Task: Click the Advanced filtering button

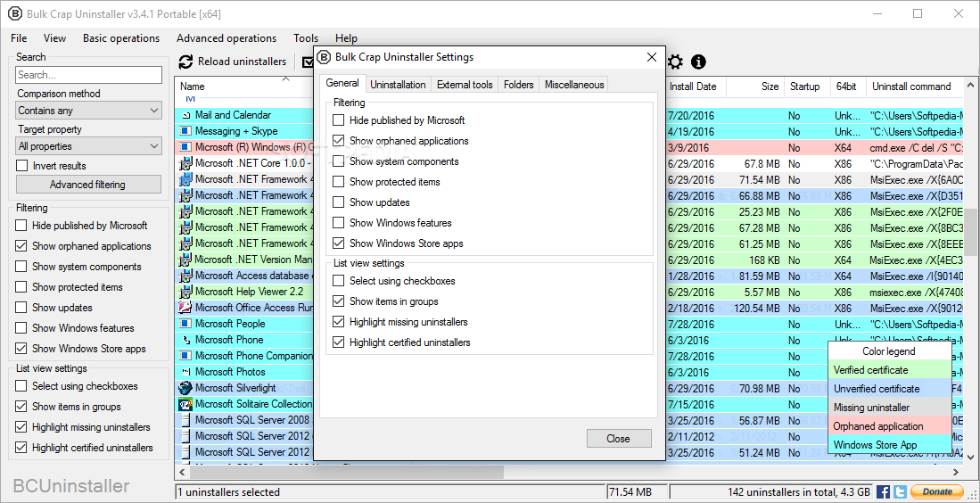Action: click(x=88, y=185)
